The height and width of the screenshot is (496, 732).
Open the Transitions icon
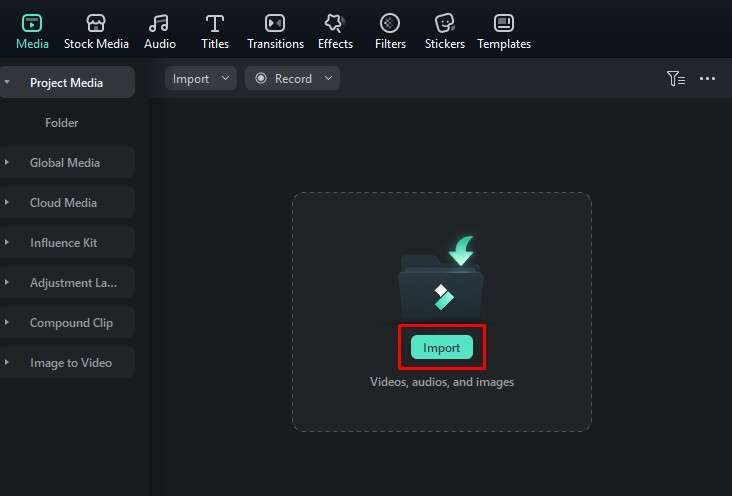pos(275,23)
